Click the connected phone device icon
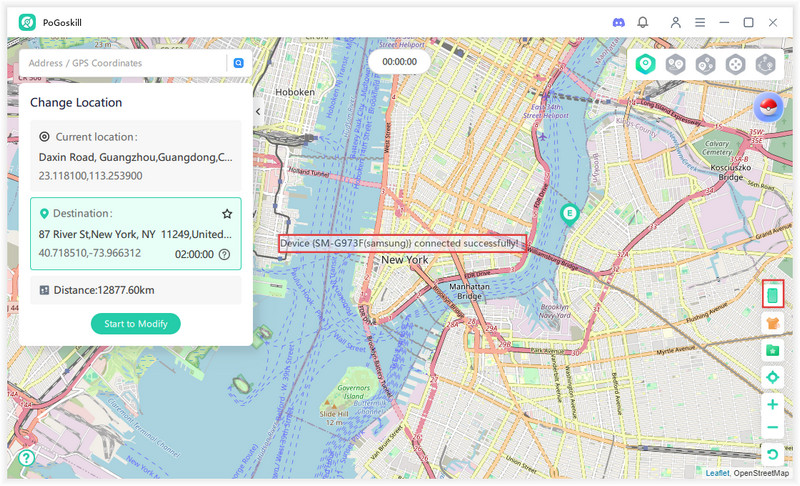Screen dimensions: 800x486 [x=772, y=295]
